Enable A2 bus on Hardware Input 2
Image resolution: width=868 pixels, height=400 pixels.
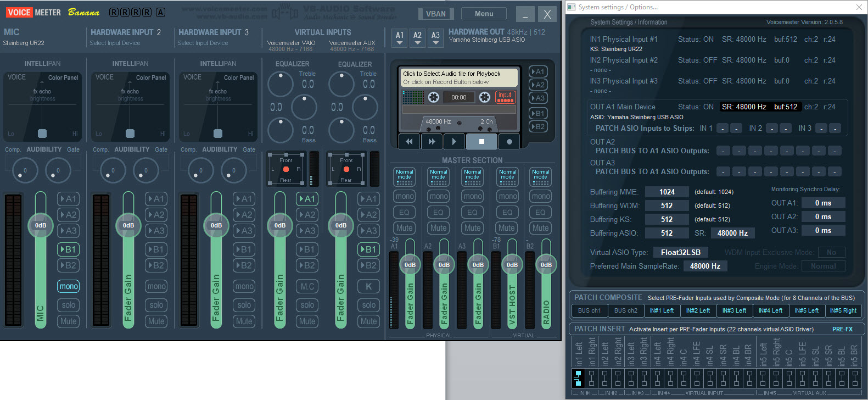click(156, 215)
